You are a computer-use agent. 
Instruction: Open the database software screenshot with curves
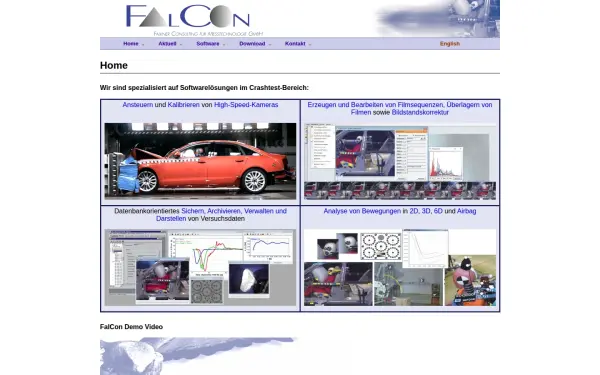pos(200,267)
